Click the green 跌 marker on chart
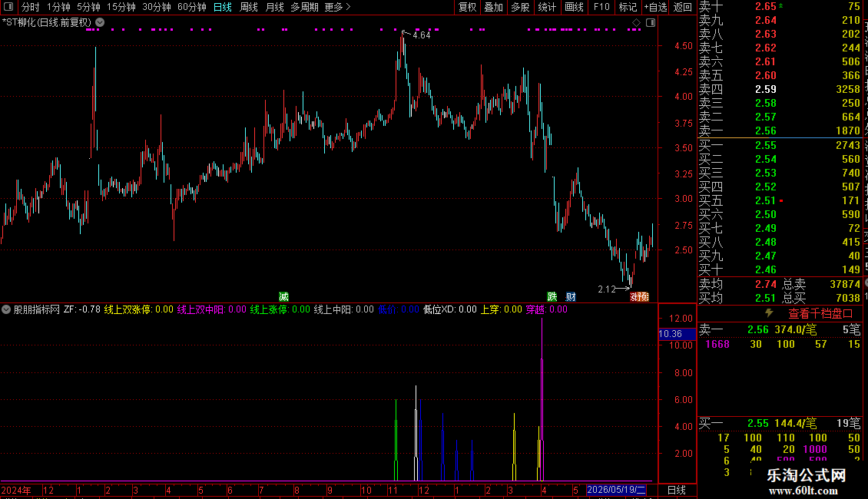This screenshot has width=868, height=499. (552, 297)
